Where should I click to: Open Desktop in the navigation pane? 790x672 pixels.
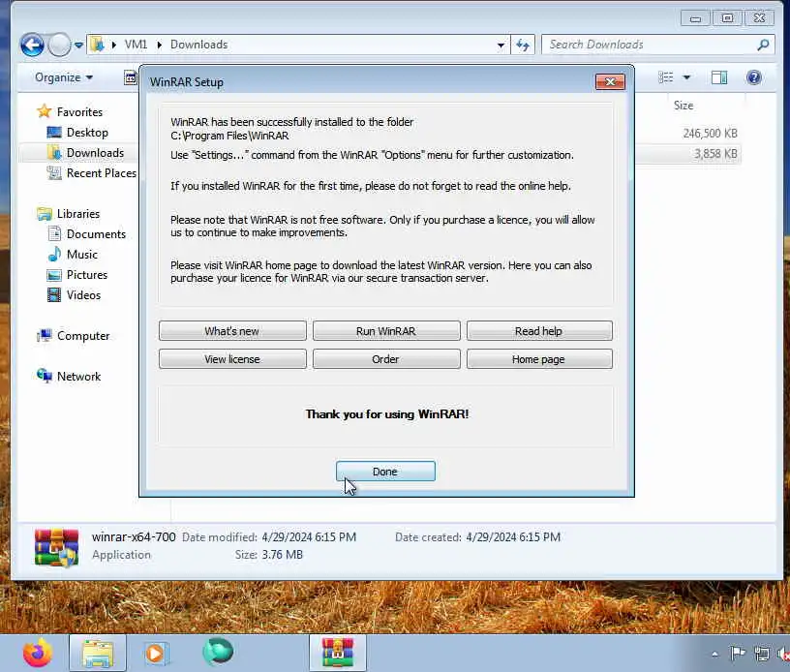coord(87,133)
